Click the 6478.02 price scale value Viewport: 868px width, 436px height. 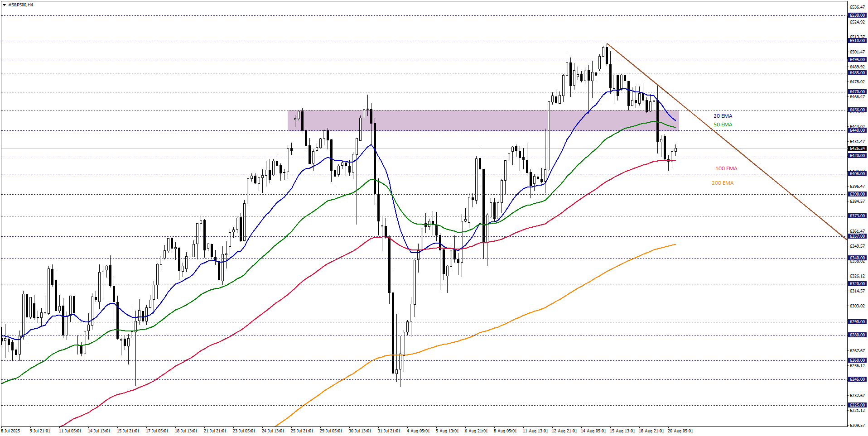(x=857, y=82)
